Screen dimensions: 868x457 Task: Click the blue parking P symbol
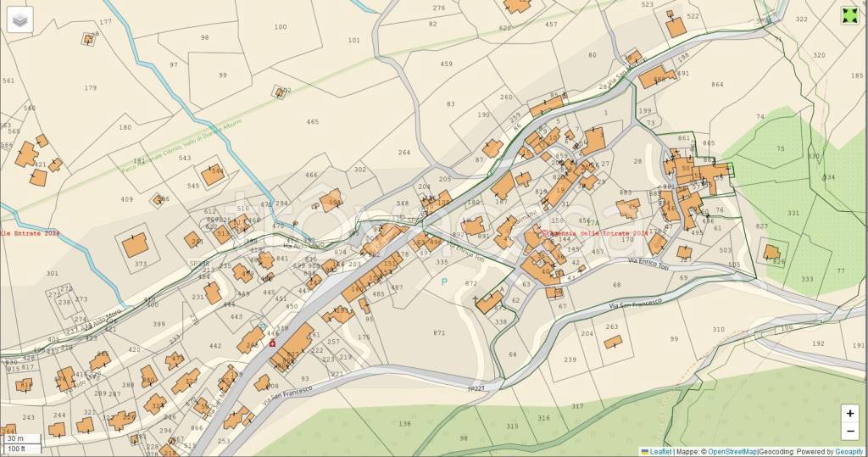pos(444,282)
